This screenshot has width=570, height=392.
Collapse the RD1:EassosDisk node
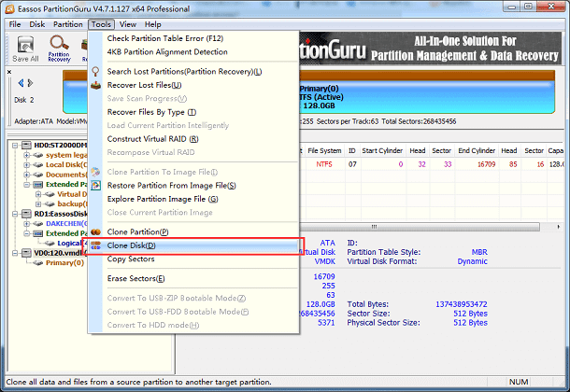click(x=15, y=214)
